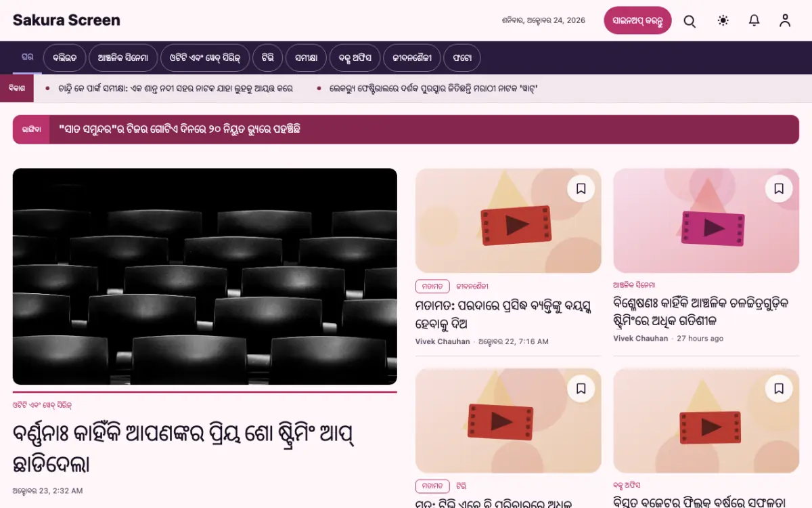
Task: Click ବକ୍ସ ଅଫିସ category link on lower card
Action: click(627, 485)
